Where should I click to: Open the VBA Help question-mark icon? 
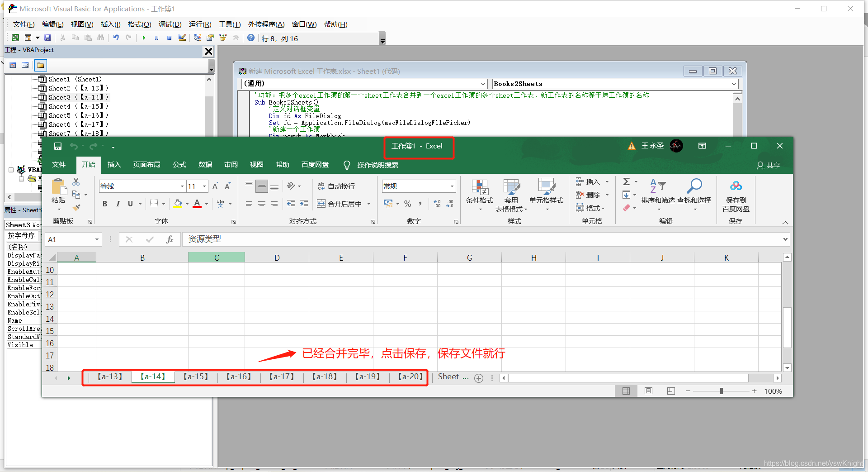tap(251, 38)
